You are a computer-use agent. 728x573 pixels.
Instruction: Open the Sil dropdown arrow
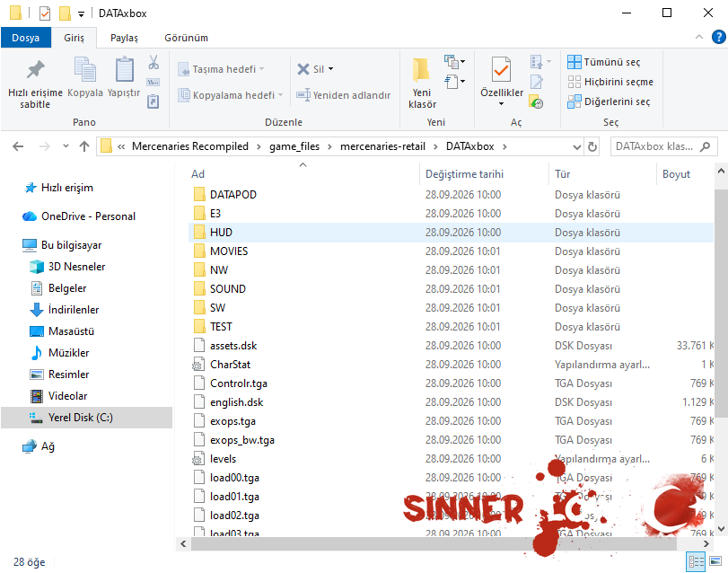(330, 69)
